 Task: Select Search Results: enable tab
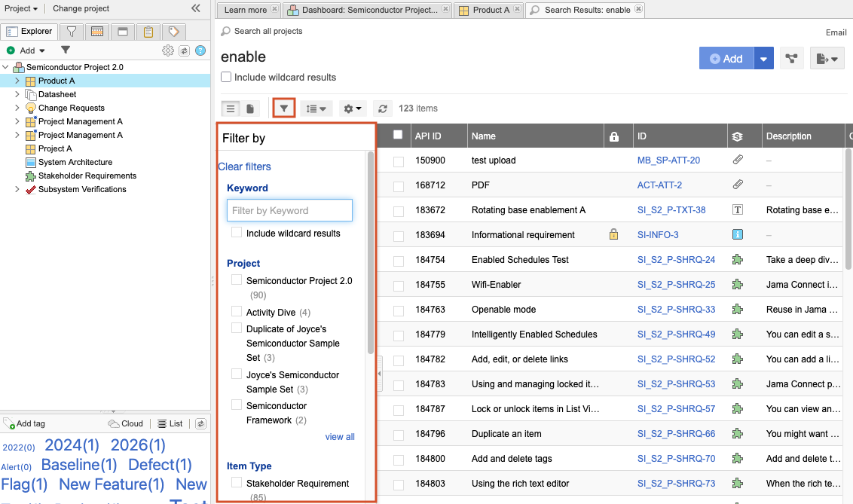tap(588, 10)
